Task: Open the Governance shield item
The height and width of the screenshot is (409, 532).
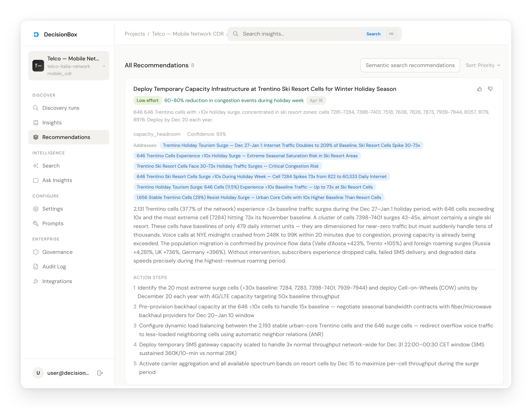Action: tap(57, 252)
